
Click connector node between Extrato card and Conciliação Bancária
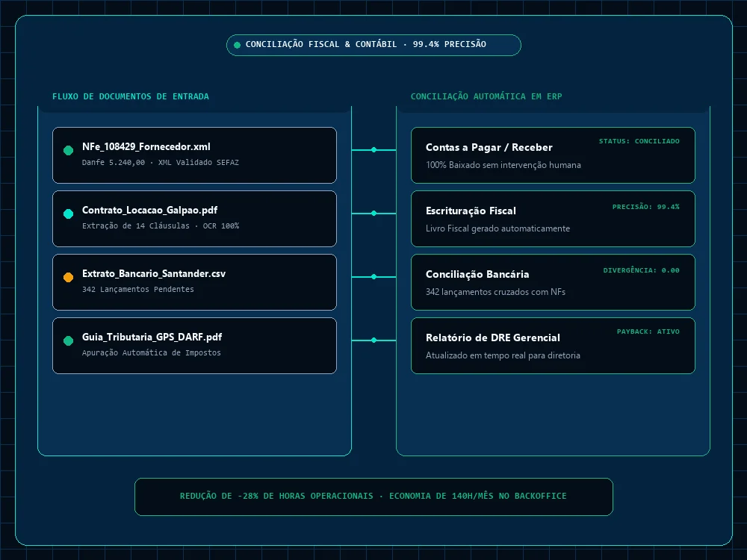point(374,277)
